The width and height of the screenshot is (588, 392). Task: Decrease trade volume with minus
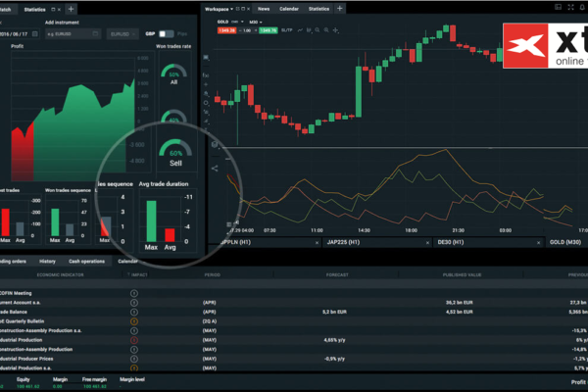pos(238,30)
